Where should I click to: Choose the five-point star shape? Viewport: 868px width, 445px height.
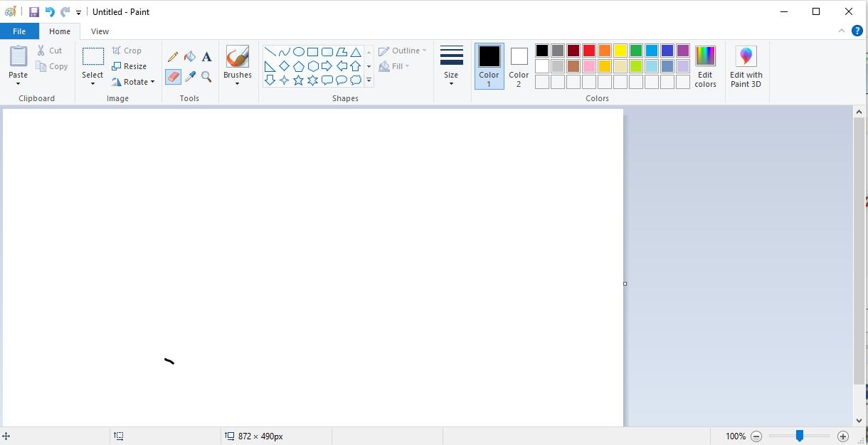coord(298,80)
